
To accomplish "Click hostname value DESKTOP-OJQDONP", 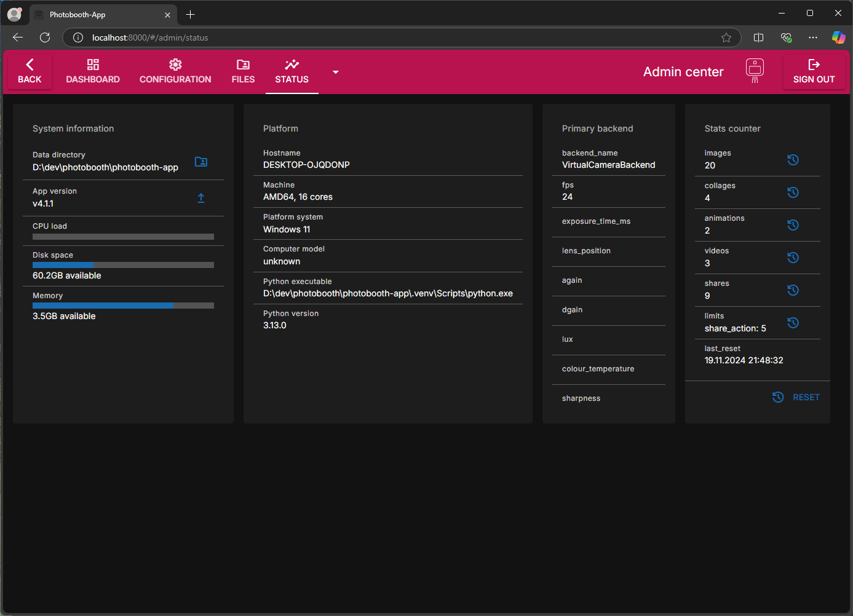I will click(306, 165).
